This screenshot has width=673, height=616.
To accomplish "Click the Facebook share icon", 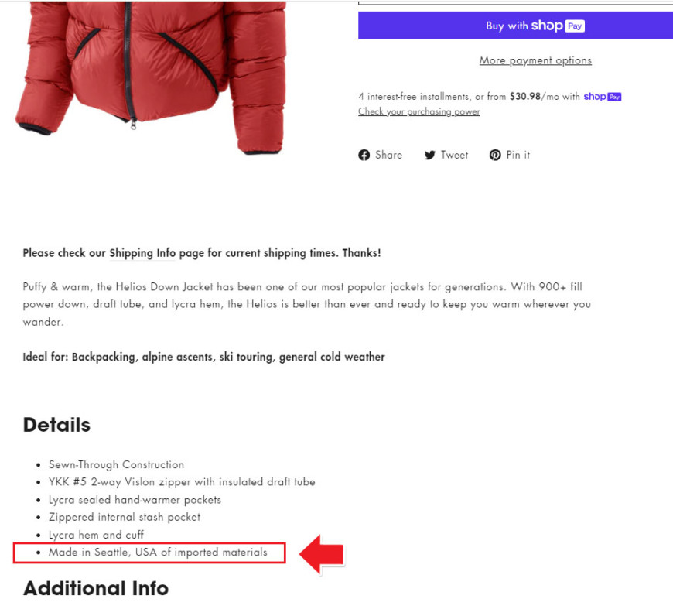I will point(364,155).
